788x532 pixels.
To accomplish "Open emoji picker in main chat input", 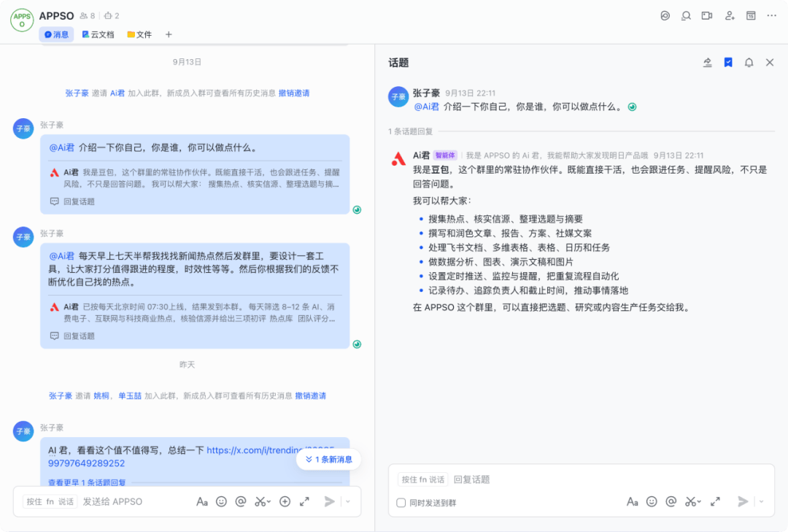I will (221, 501).
